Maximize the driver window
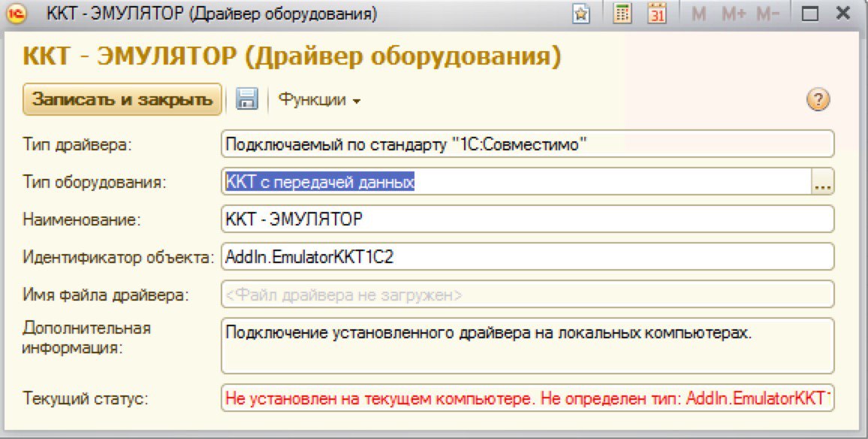This screenshot has height=439, width=868. (x=810, y=14)
